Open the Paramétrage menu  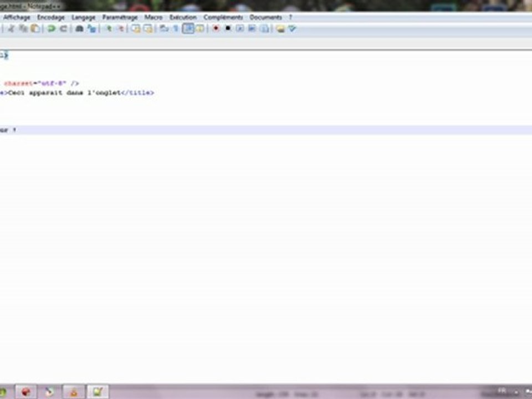[x=120, y=17]
